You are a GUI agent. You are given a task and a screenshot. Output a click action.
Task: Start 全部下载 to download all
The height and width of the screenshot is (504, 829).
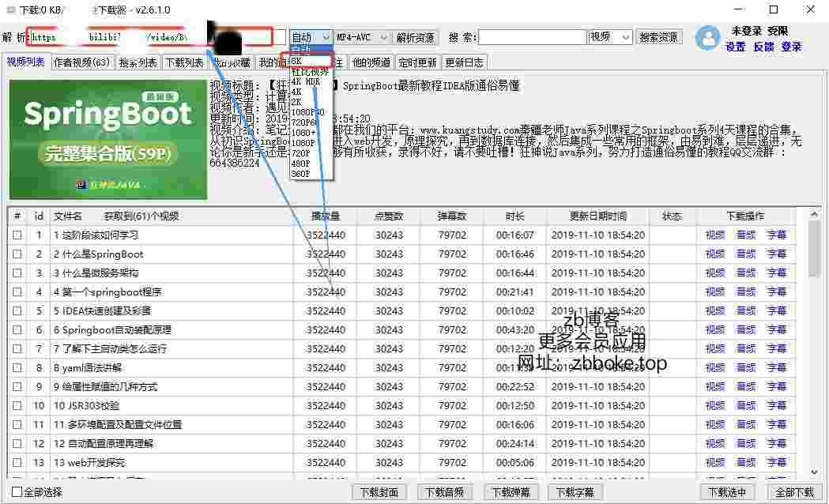click(x=795, y=492)
